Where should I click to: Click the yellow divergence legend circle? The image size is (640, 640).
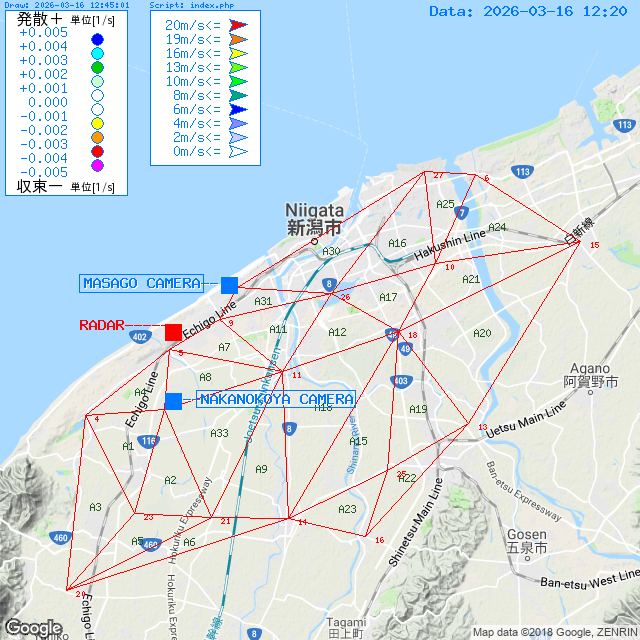click(x=97, y=123)
